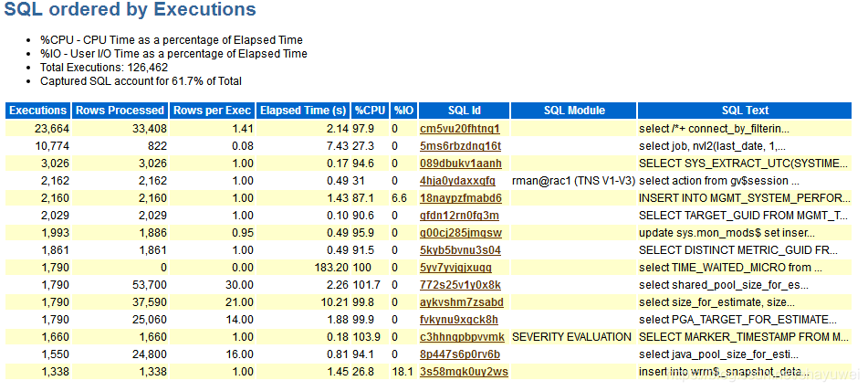Viewport: 868px width, 391px height.
Task: Click the rman@rac1 (TNS V1-V3) module cell
Action: (573, 181)
